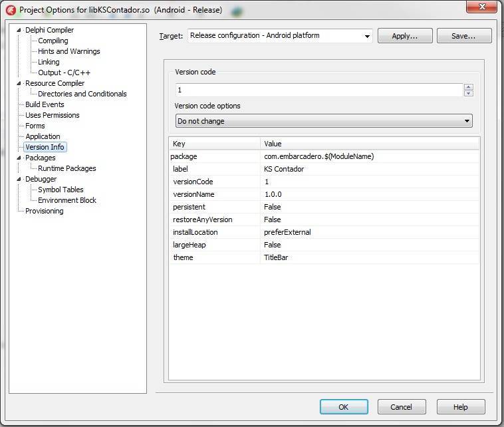The height and width of the screenshot is (427, 504).
Task: Increase version code with up spinner arrow
Action: coord(468,86)
